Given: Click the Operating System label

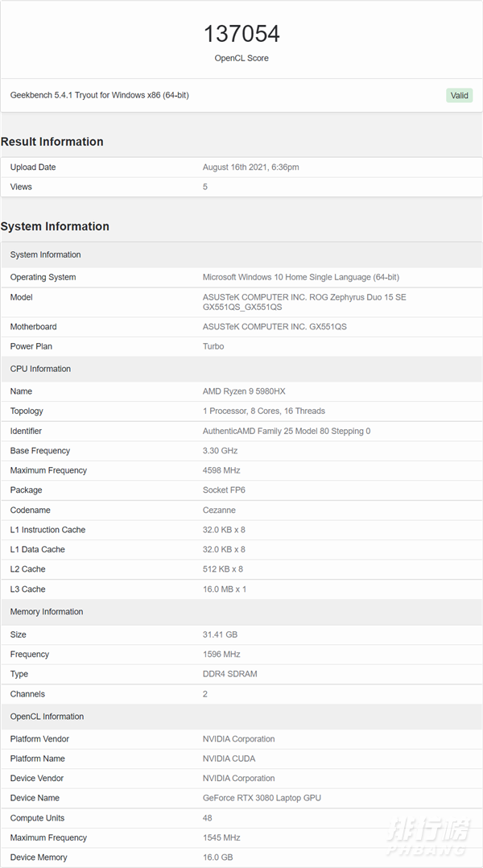Looking at the screenshot, I should click(43, 277).
